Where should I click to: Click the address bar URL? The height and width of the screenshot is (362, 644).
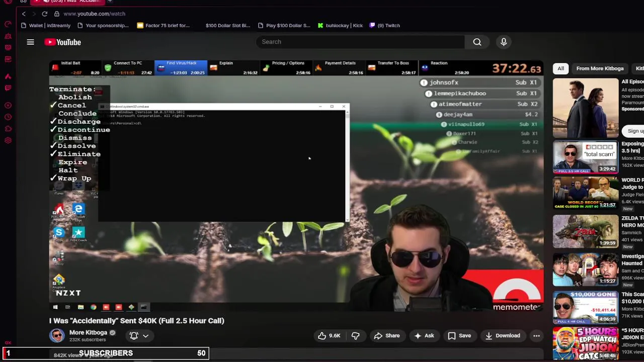coord(95,14)
